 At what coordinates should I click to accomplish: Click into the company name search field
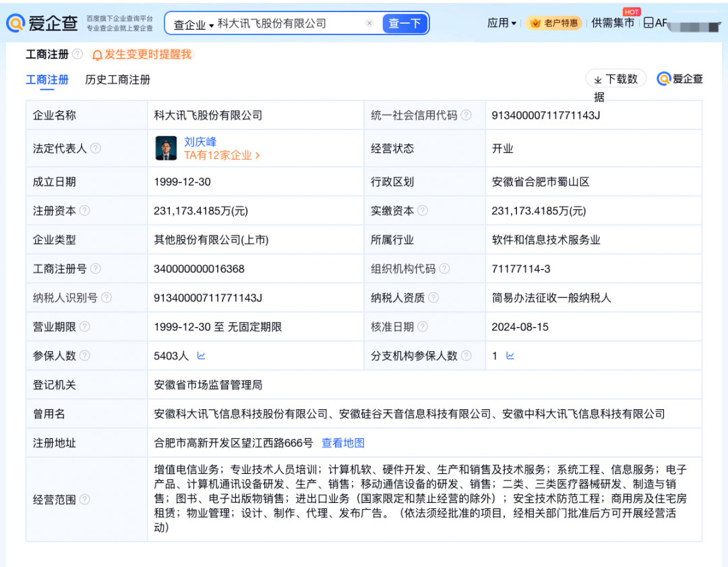point(289,24)
